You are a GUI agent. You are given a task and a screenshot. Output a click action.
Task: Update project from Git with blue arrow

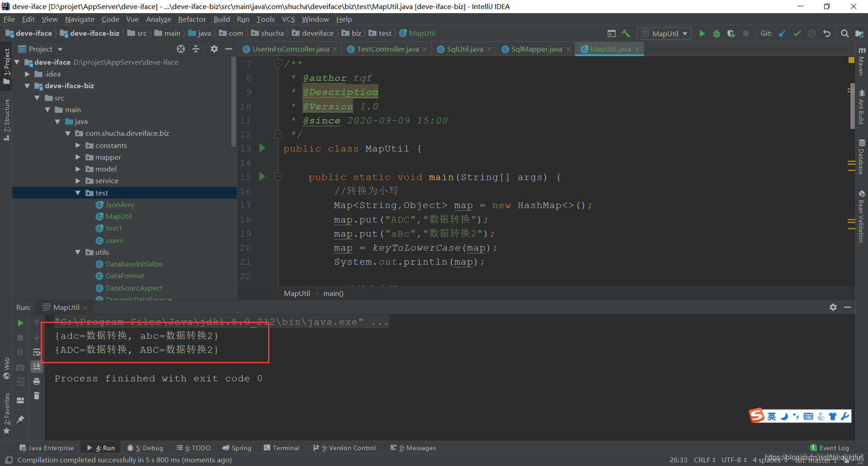point(783,33)
